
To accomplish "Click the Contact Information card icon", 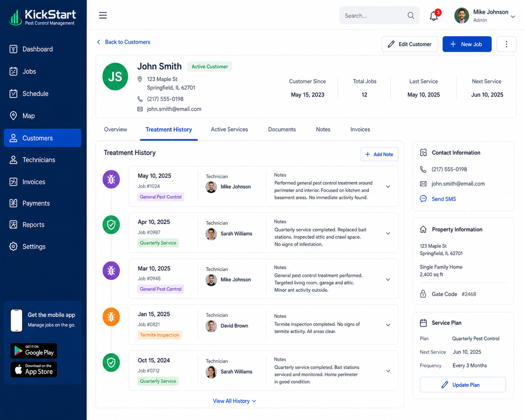I will [423, 153].
